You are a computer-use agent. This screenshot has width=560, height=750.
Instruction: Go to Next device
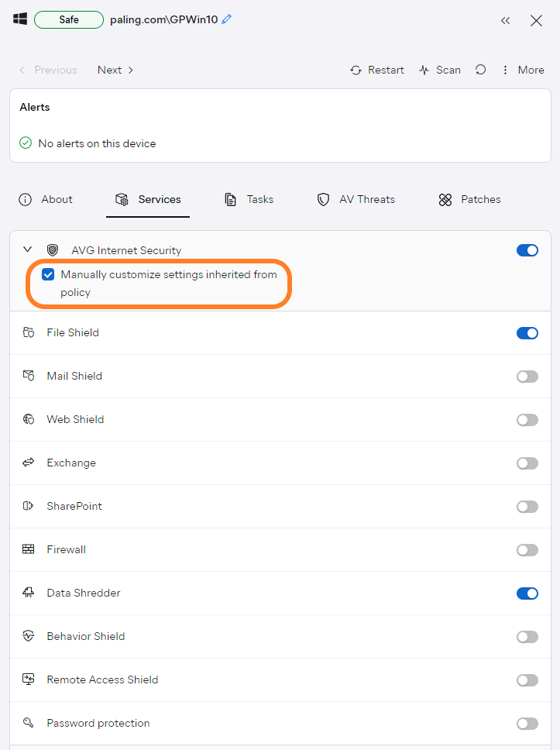pyautogui.click(x=115, y=70)
